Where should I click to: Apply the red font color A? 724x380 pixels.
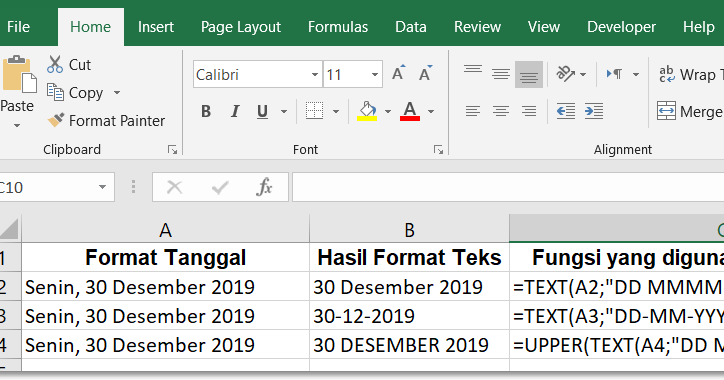pyautogui.click(x=410, y=111)
